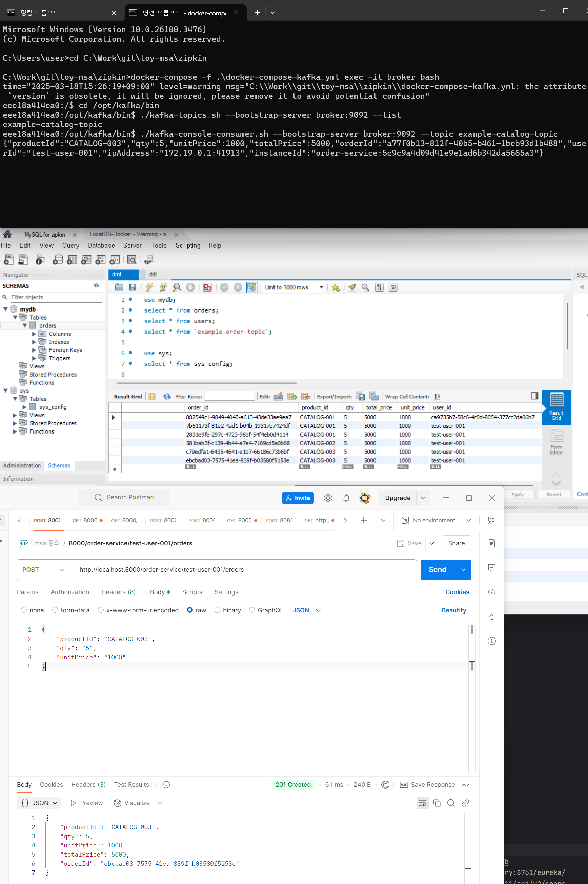Toggle autocommit mode in SQL editor toolbar
The width and height of the screenshot is (588, 884).
coord(251,287)
